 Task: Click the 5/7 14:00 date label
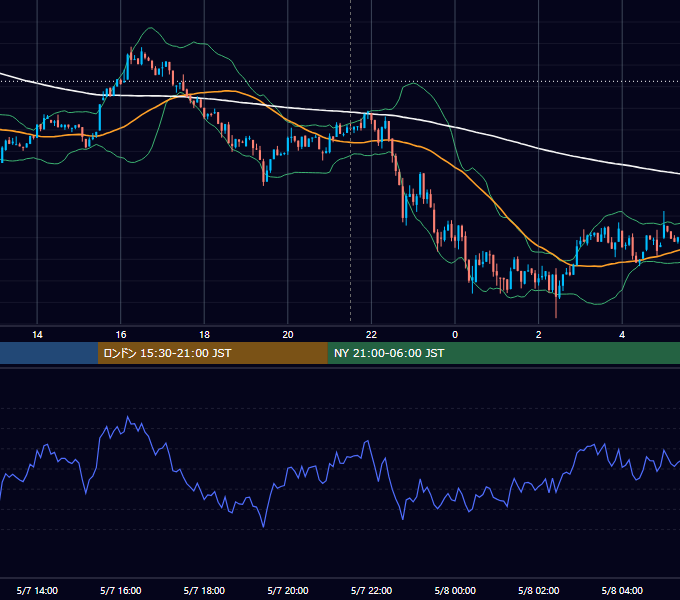(x=37, y=590)
